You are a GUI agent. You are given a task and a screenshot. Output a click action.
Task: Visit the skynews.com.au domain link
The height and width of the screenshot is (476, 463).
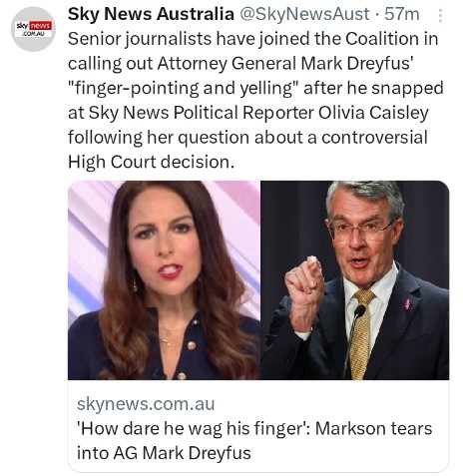pos(146,404)
